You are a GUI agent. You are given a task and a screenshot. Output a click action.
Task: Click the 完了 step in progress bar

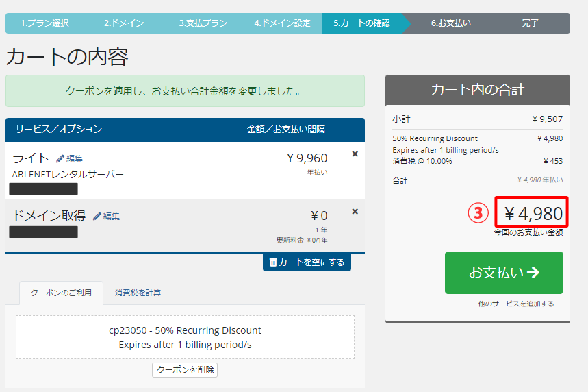point(531,23)
